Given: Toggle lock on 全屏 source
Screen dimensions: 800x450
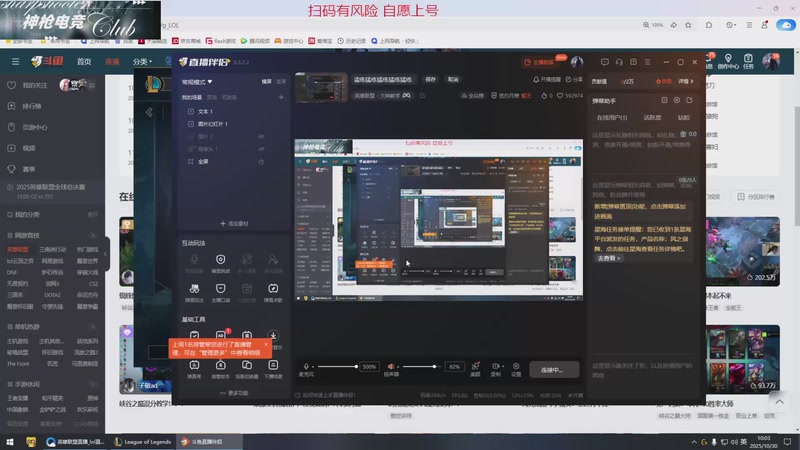Looking at the screenshot, I should pyautogui.click(x=261, y=161).
